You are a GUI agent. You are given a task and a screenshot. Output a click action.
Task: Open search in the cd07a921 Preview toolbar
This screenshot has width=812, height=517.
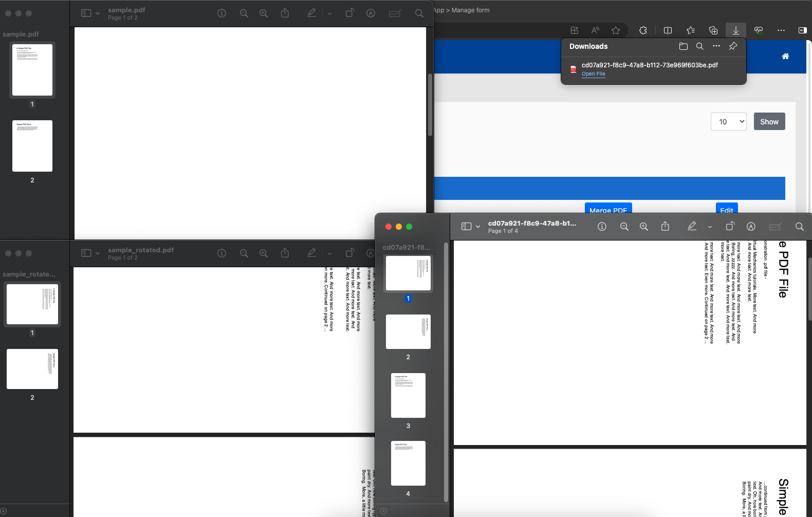click(x=799, y=227)
